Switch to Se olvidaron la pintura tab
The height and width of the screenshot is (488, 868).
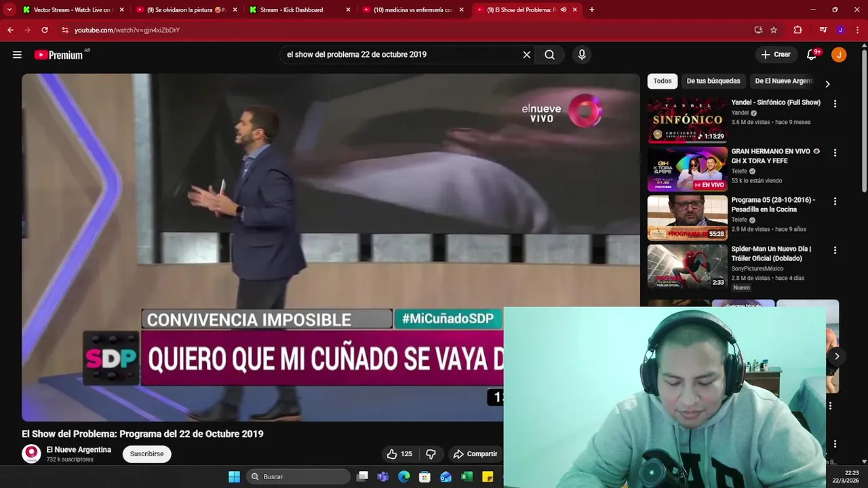click(186, 9)
